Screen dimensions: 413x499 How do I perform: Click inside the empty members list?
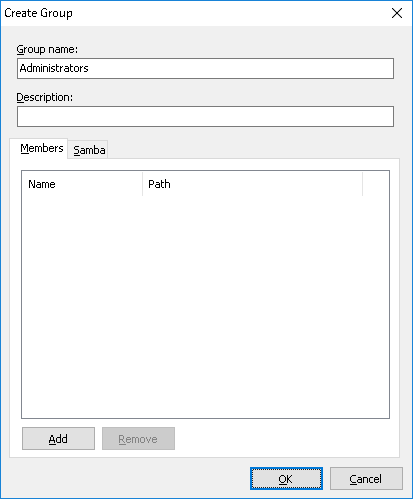click(x=205, y=307)
